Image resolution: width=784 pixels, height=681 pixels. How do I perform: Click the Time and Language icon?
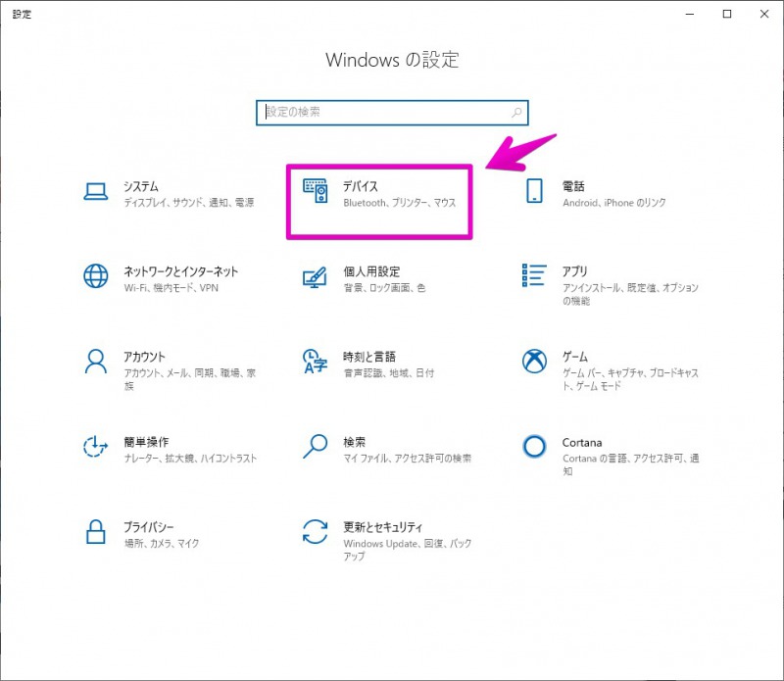tap(315, 362)
